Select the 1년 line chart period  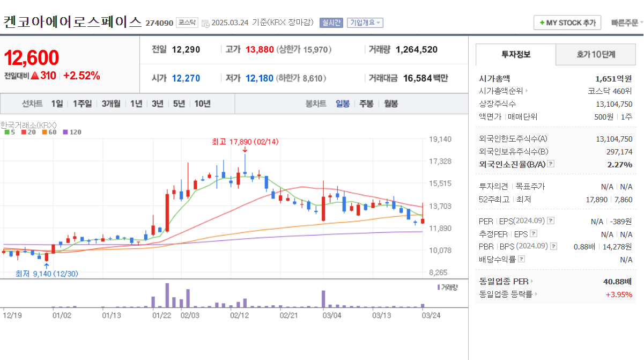point(136,104)
